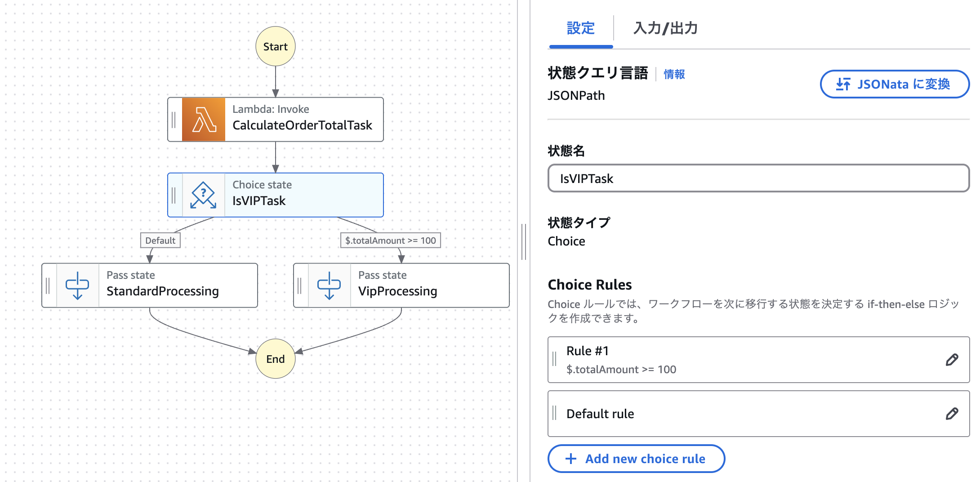Select the End node in the workflow
980x482 pixels.
[x=275, y=358]
